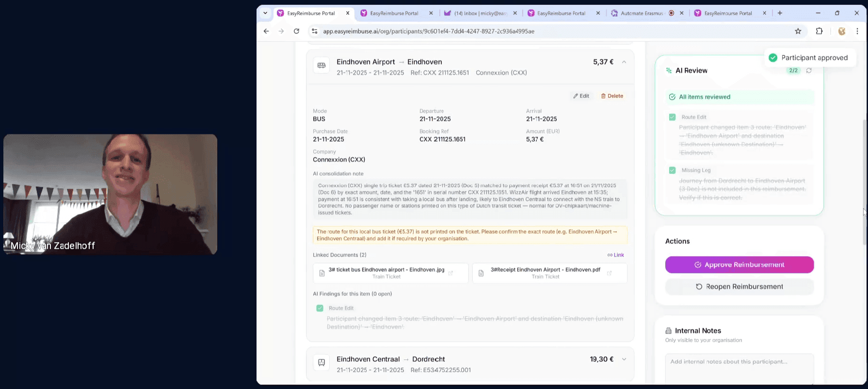
Task: Open 3#Receipt Eindhoven Airport pdf document
Action: pos(549,273)
